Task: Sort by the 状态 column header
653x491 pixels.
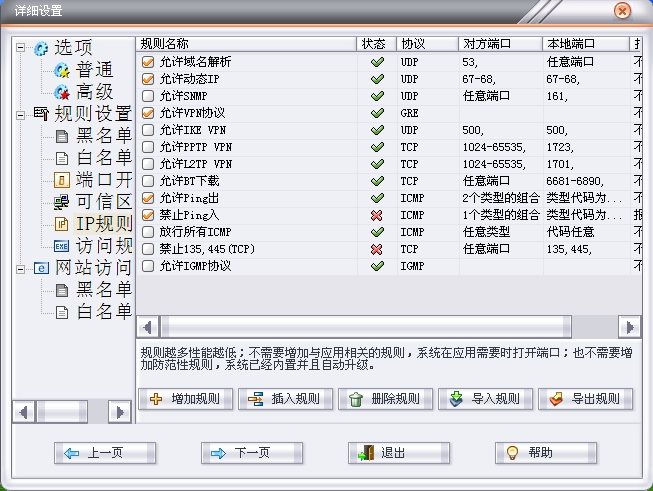Action: [x=376, y=44]
